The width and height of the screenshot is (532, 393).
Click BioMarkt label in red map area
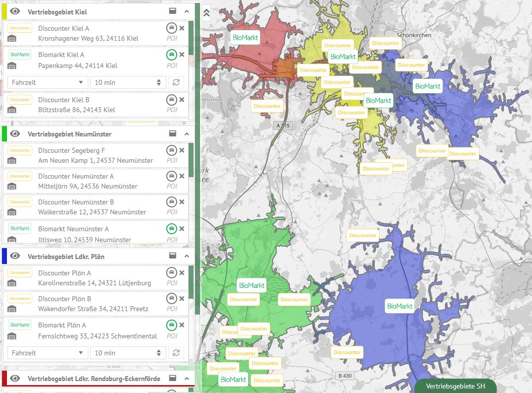click(245, 38)
